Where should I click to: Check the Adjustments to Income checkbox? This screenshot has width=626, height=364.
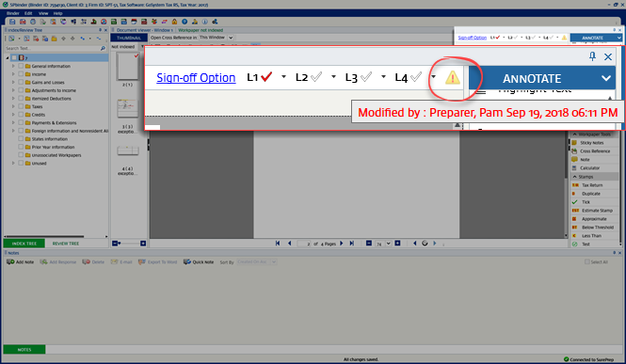[x=21, y=90]
